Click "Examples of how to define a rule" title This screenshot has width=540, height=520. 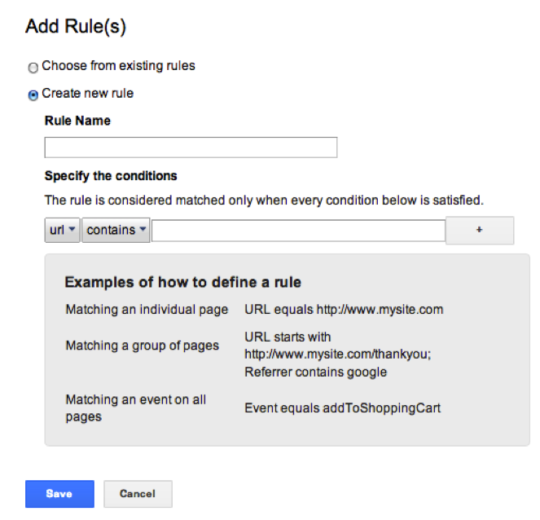tap(183, 282)
